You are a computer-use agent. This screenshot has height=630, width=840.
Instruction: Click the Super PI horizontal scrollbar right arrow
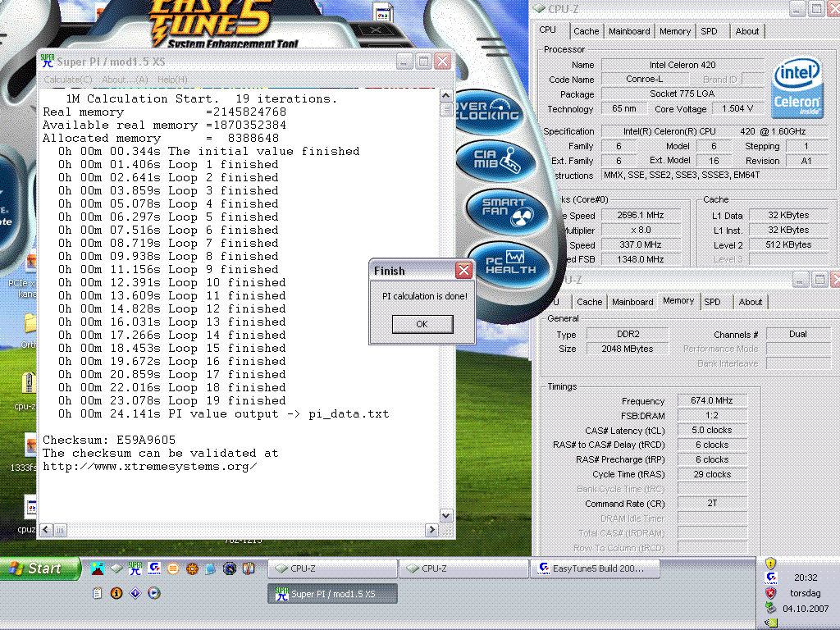pyautogui.click(x=431, y=530)
